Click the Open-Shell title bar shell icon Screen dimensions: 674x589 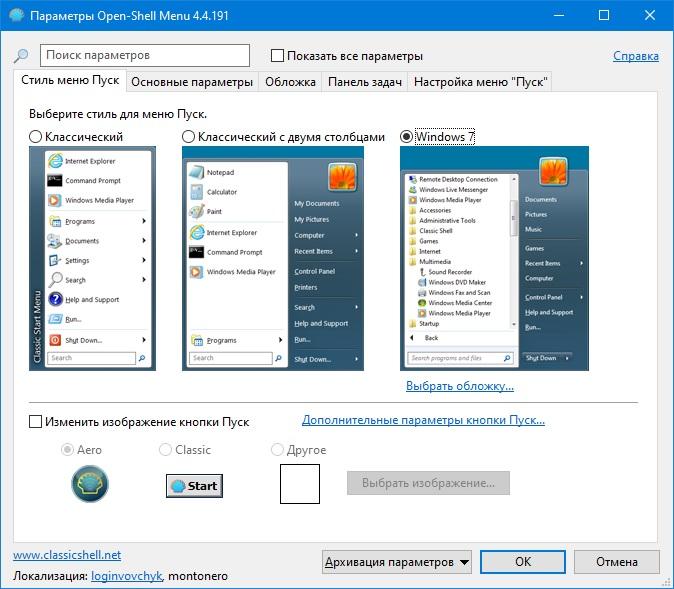click(16, 15)
